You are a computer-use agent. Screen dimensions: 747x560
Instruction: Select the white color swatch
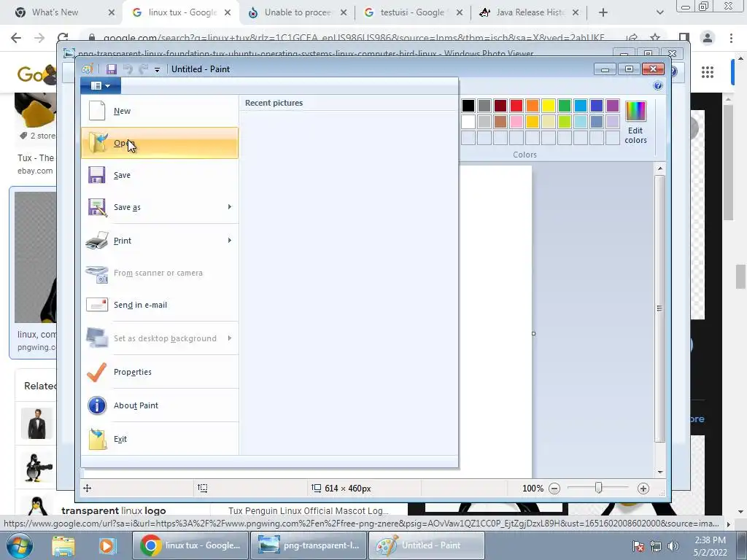point(468,122)
